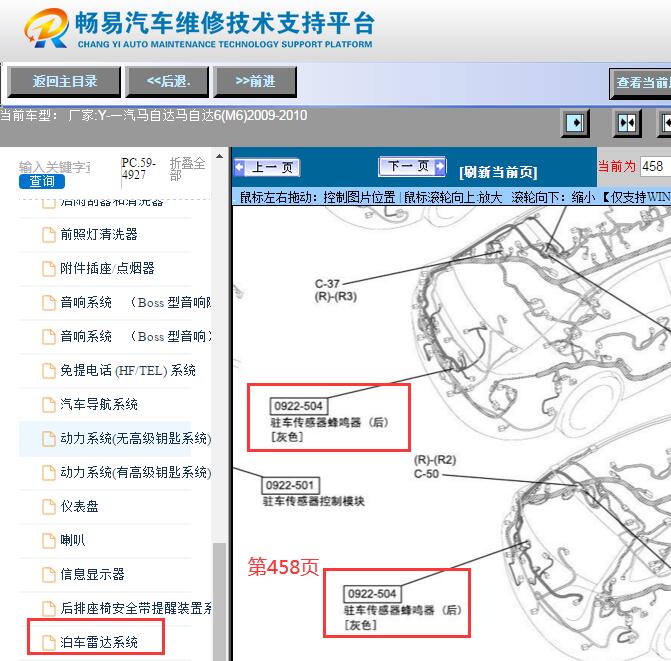
Task: Open 仪表盘 tree item
Action: 80,507
